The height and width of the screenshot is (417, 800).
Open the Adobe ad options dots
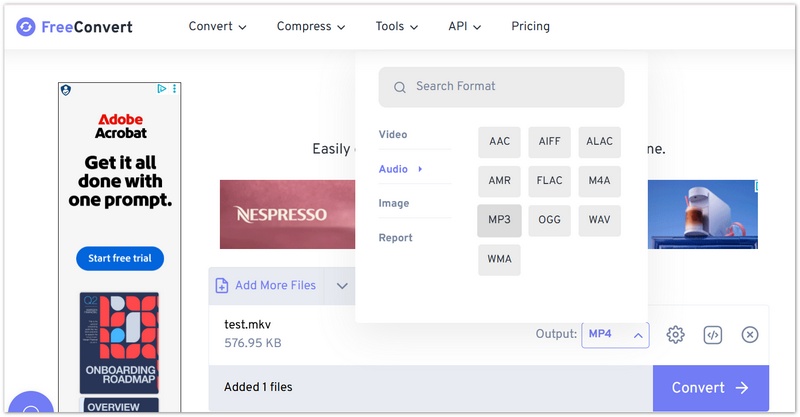(174, 89)
